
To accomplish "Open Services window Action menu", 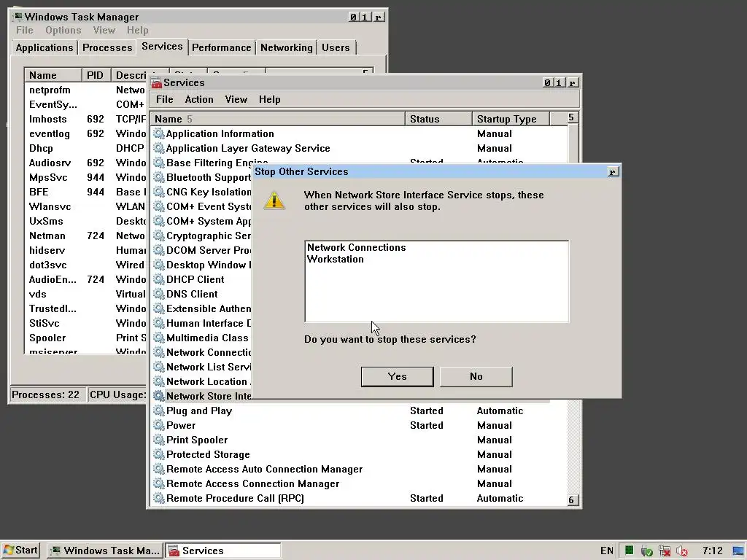I will click(199, 99).
